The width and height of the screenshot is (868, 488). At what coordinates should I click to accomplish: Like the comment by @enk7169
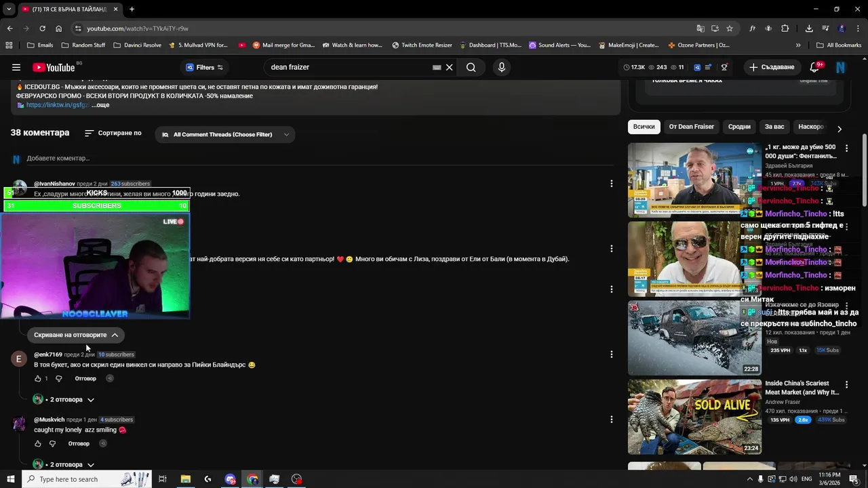pyautogui.click(x=38, y=378)
